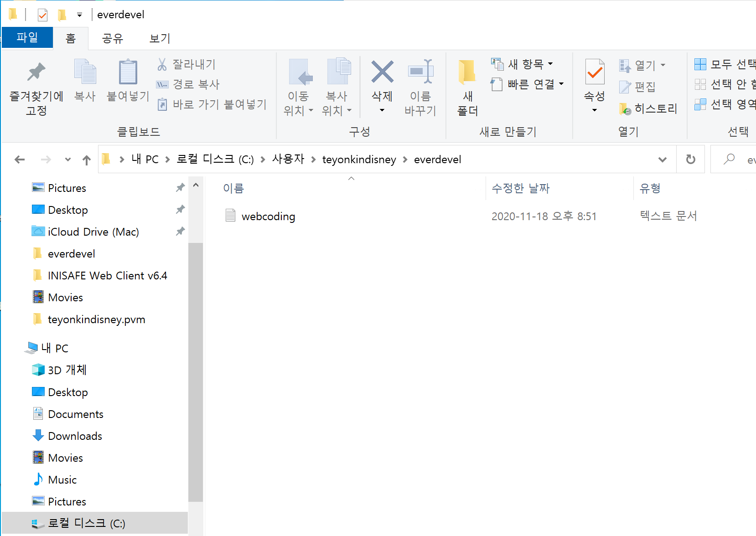Click 편집 (Edit) in ribbon
Image resolution: width=756 pixels, height=536 pixels.
coord(637,87)
